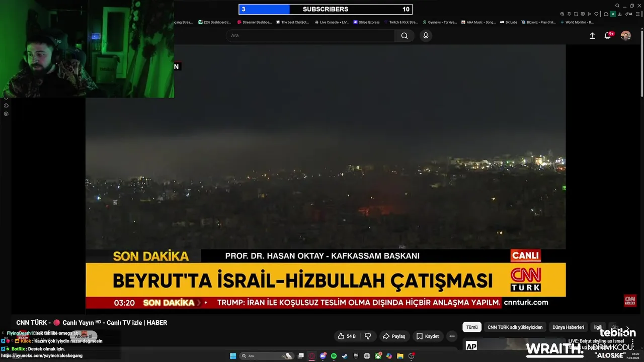Open Epic Games Launcher in taskbar
The width and height of the screenshot is (644, 362).
tap(356, 356)
